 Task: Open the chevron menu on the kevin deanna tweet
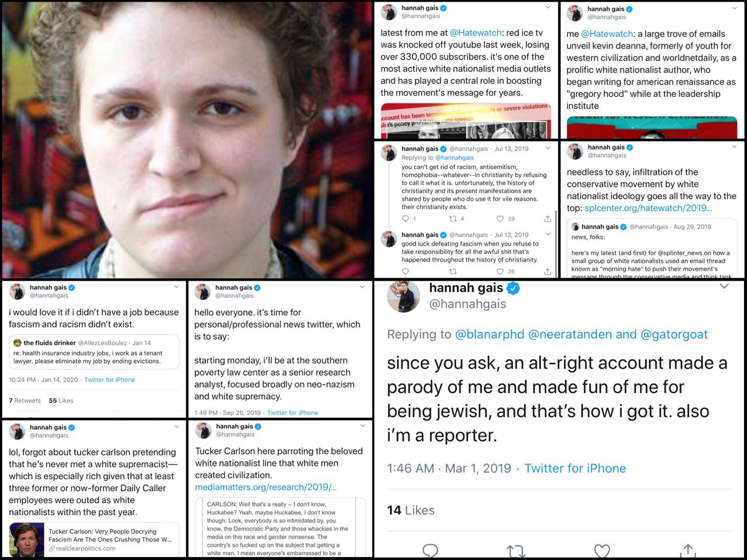tap(734, 8)
